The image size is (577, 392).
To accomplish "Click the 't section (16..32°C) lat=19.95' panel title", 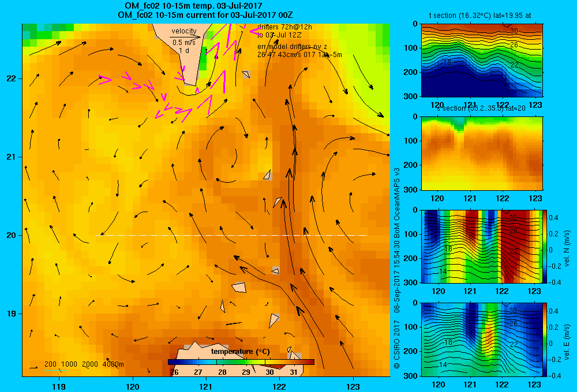I will pos(480,16).
